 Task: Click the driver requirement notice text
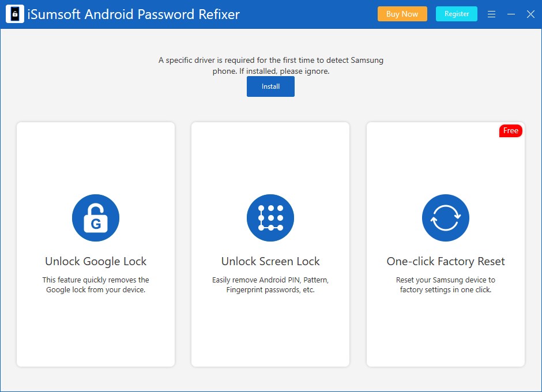click(270, 65)
